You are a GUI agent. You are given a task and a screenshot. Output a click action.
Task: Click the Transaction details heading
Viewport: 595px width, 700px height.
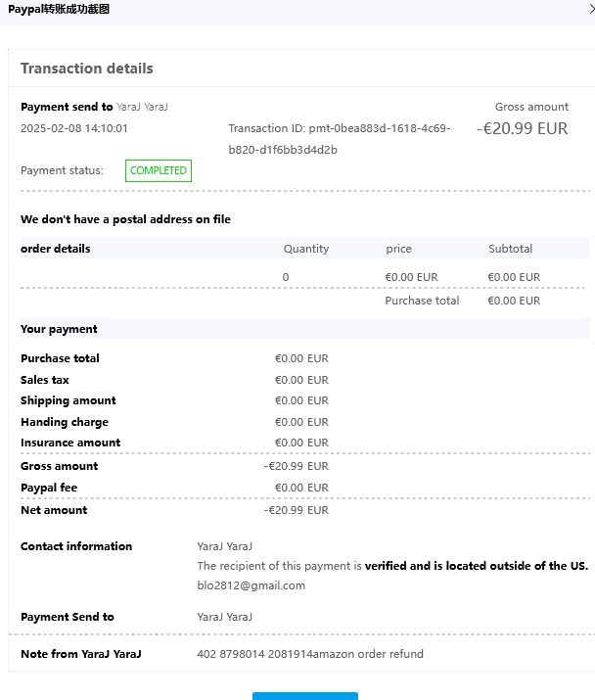point(87,69)
